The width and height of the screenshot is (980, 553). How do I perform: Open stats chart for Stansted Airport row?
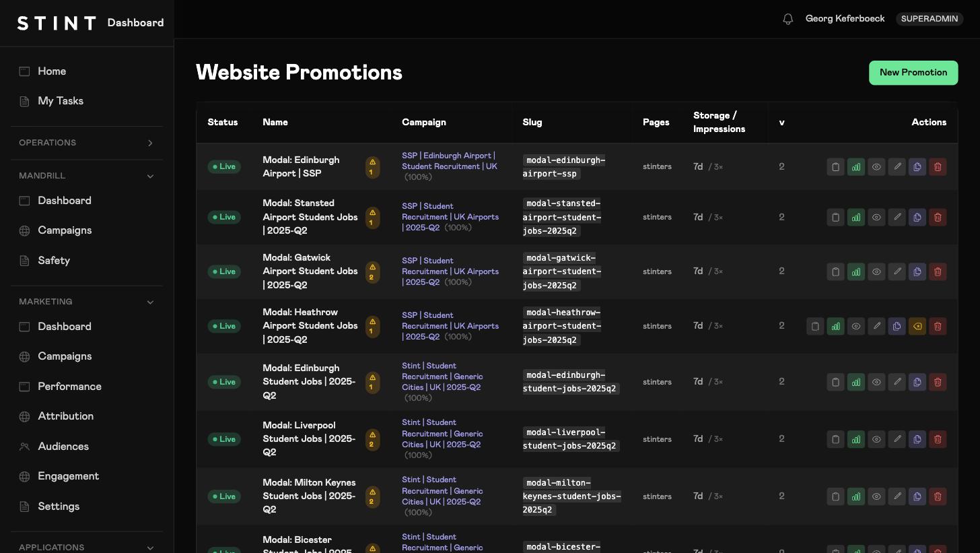[x=856, y=218]
